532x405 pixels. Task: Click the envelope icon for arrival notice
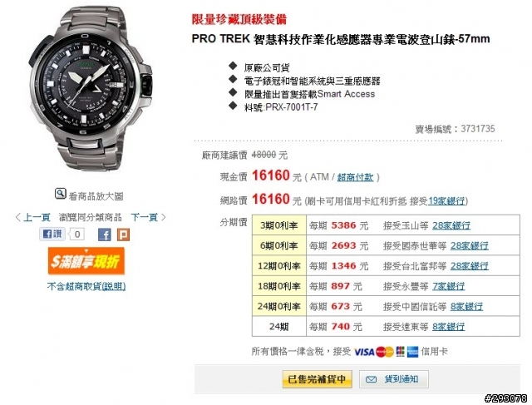point(372,379)
